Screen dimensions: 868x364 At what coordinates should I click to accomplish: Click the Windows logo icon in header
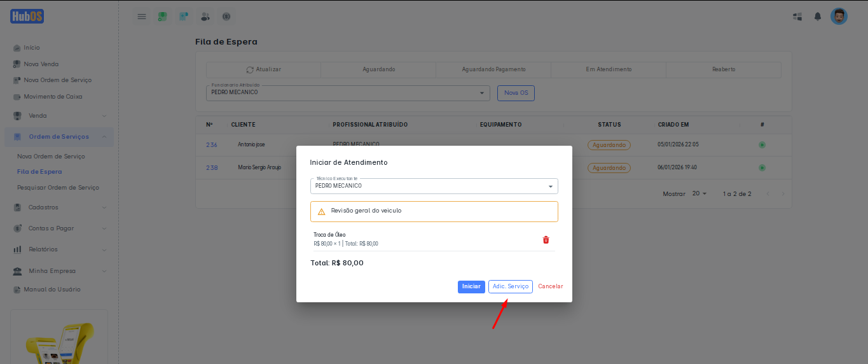797,17
